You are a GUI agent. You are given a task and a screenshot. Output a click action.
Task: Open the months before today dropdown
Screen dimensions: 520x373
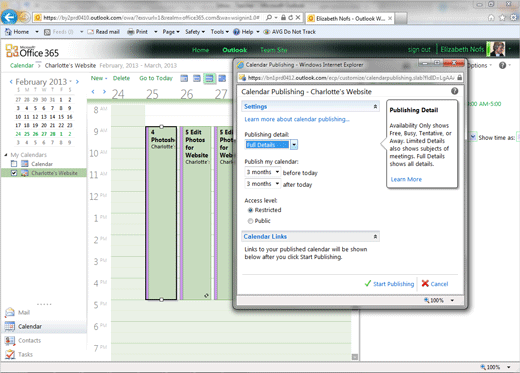tap(277, 172)
